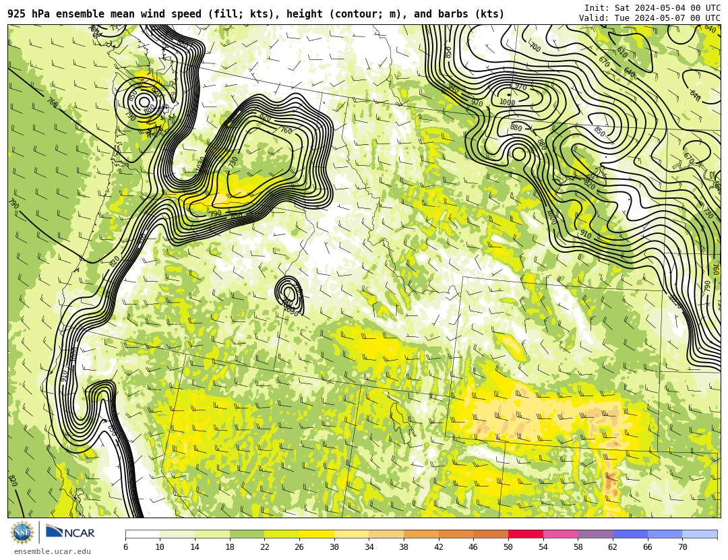Click the colorbar tick label '42'

point(438,547)
